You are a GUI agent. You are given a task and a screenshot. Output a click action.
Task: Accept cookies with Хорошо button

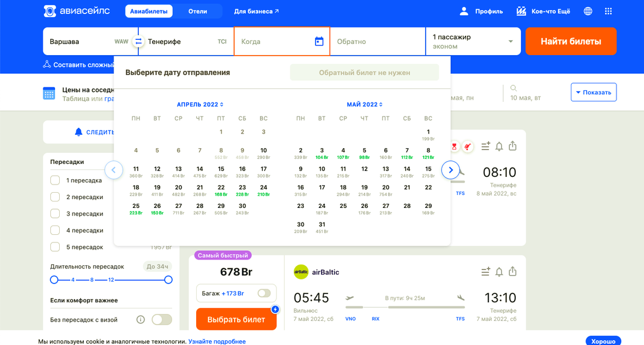(x=604, y=341)
